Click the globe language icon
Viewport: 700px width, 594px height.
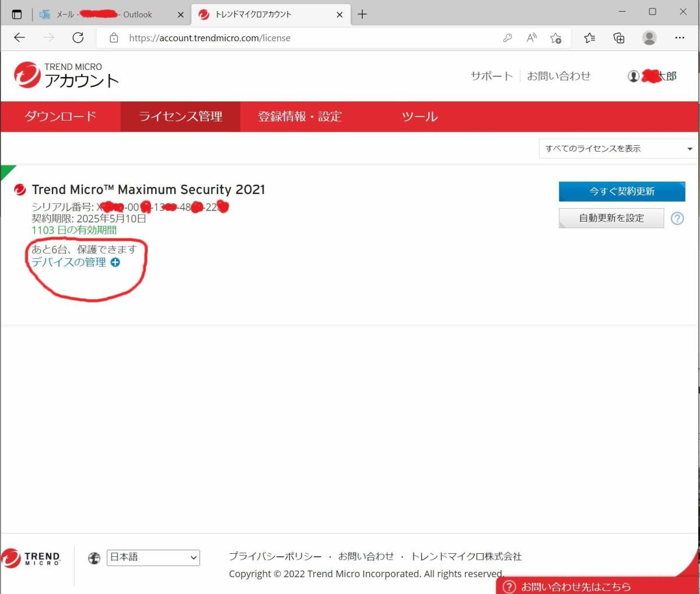pos(94,558)
